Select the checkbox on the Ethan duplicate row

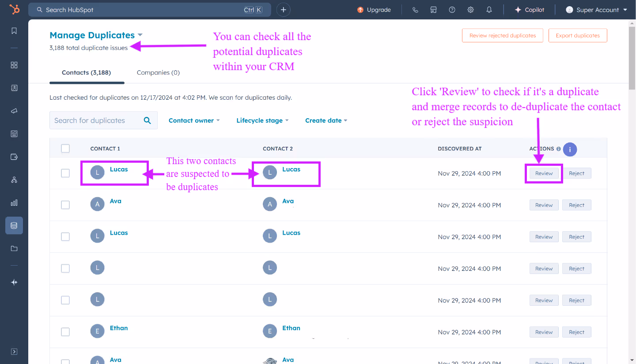(x=65, y=331)
